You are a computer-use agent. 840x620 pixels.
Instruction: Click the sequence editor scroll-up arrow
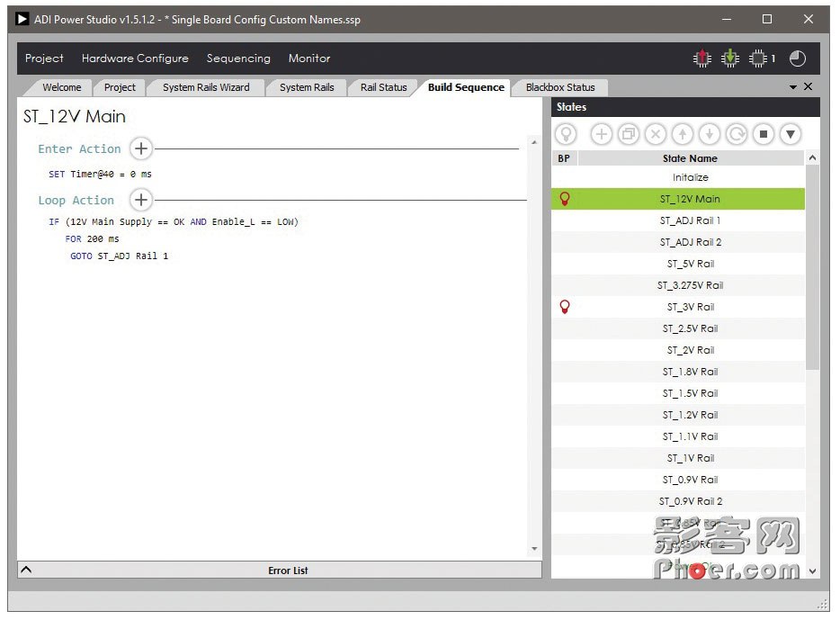click(x=534, y=142)
